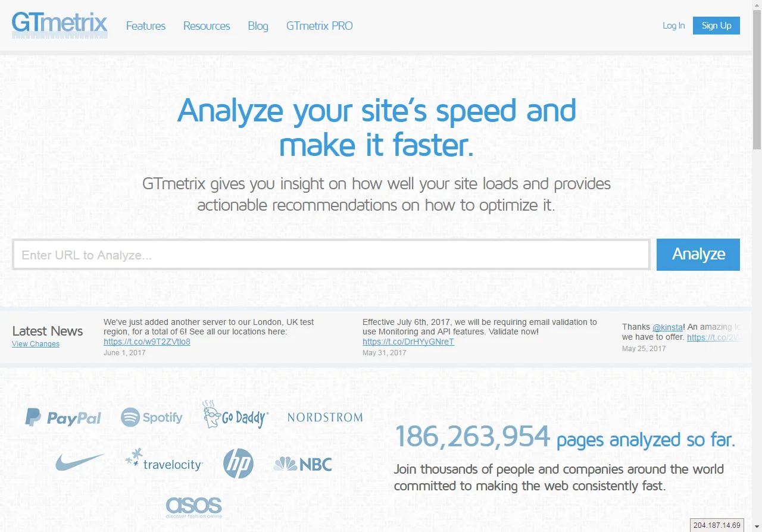Click the Sign Up button
Screen dimensions: 762x532
point(716,26)
